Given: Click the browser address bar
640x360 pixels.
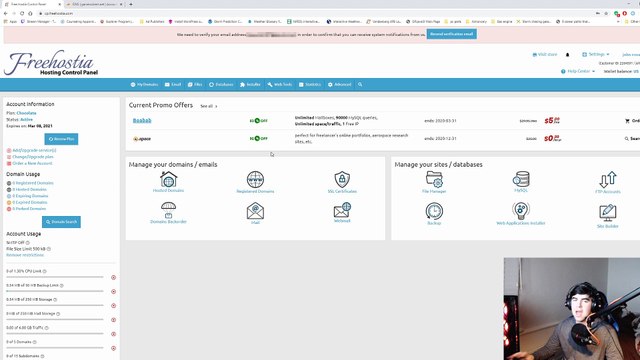Looking at the screenshot, I should [x=314, y=13].
